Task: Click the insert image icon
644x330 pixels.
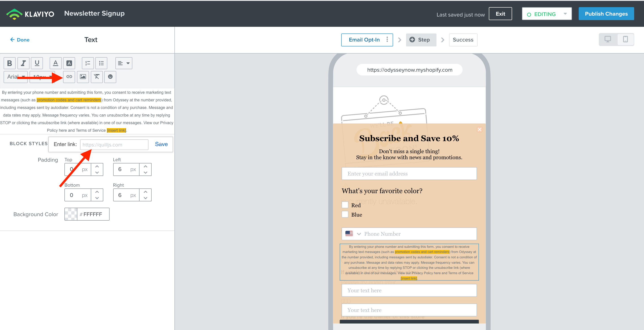Action: click(83, 77)
